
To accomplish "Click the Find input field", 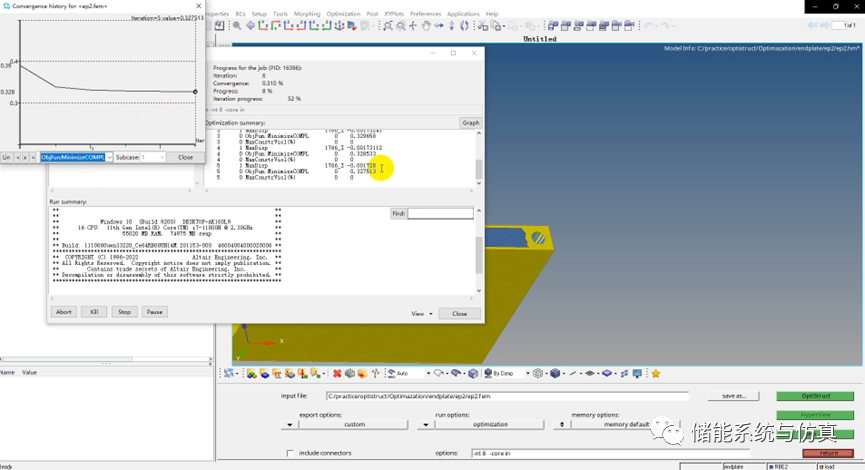I will point(440,213).
